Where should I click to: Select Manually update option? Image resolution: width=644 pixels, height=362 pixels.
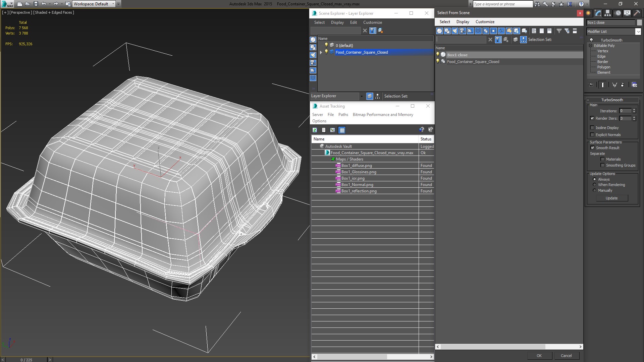594,190
